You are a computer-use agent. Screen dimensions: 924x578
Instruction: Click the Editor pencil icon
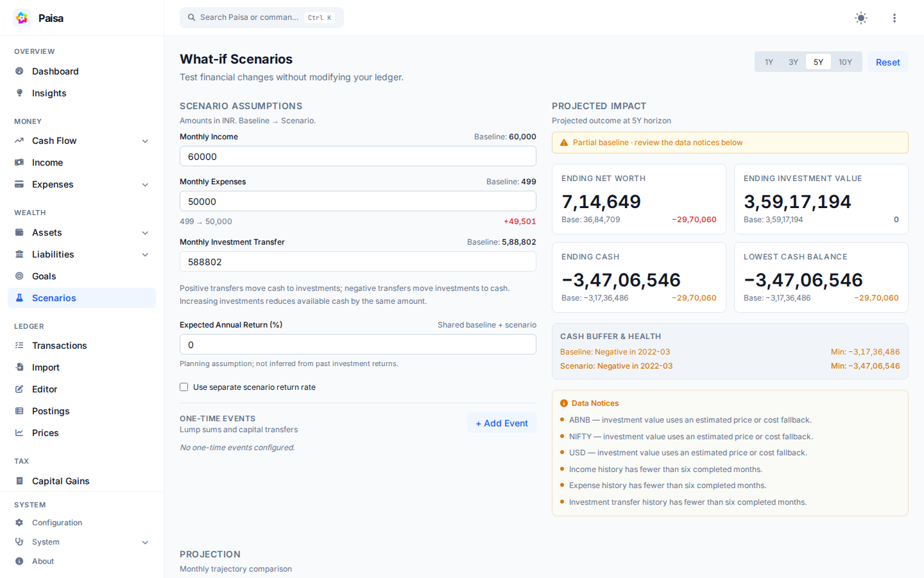coord(19,389)
